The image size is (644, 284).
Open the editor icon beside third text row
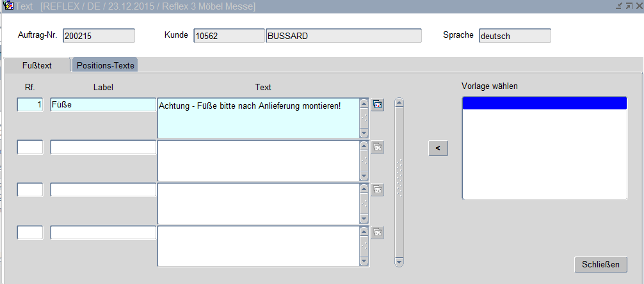(x=378, y=190)
